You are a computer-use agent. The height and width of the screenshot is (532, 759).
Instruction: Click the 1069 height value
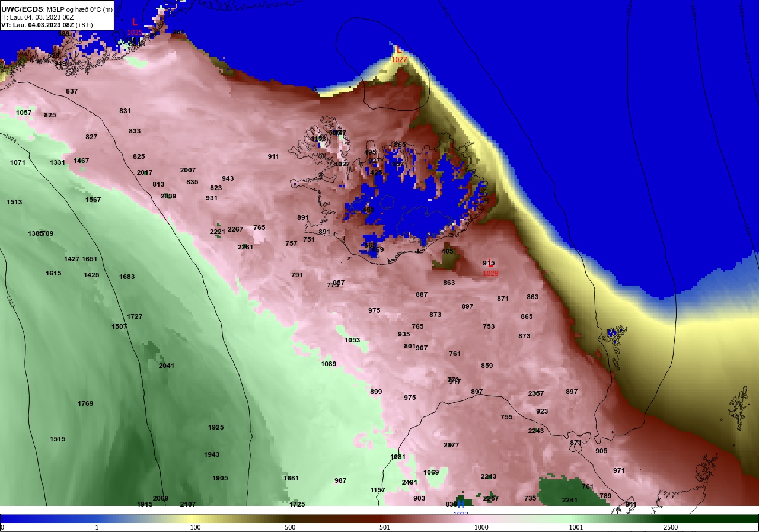pos(431,472)
